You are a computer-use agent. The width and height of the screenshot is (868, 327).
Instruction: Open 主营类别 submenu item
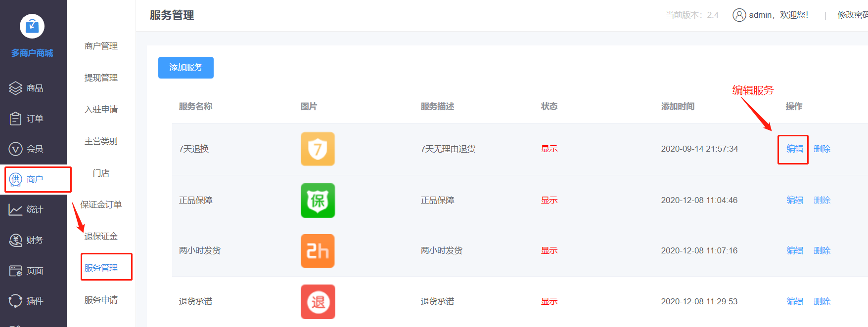coord(101,141)
